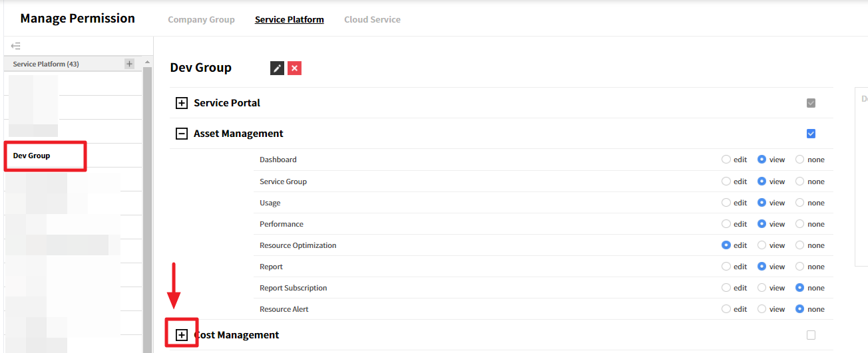Open the Cloud Service tab

[x=372, y=19]
